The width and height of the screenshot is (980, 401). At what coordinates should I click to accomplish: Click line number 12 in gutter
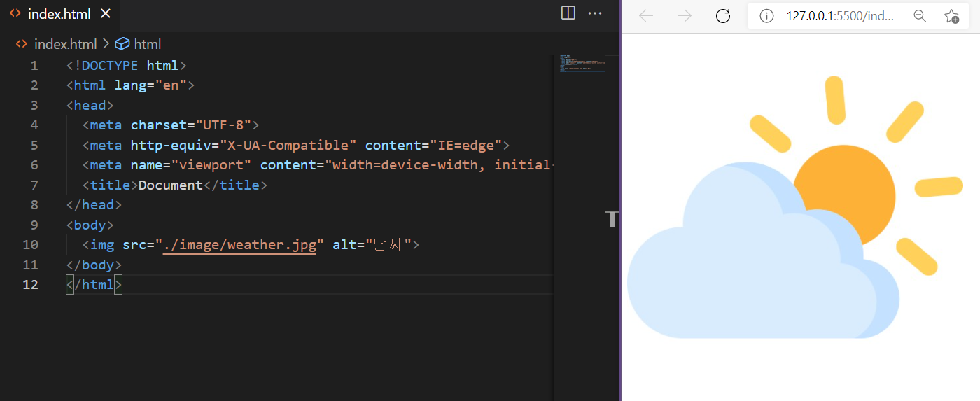pos(31,285)
